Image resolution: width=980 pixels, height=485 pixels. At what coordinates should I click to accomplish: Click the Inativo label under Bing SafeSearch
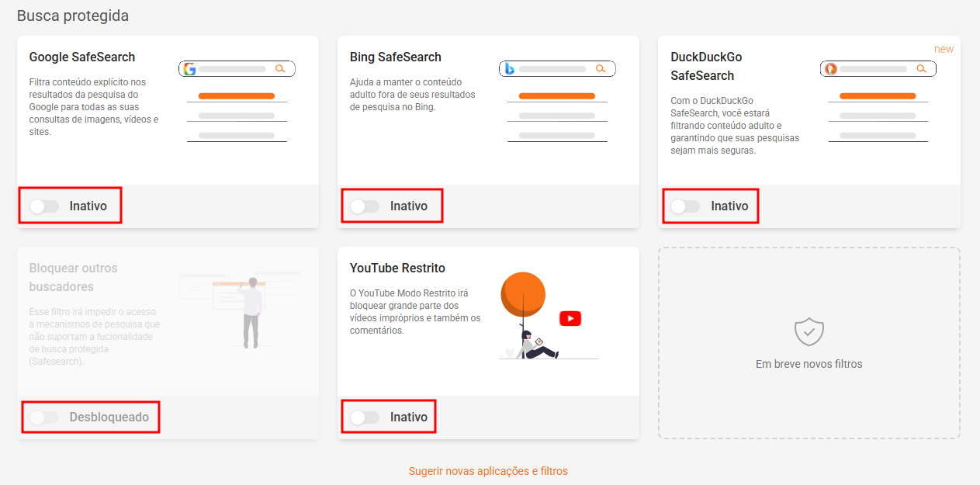point(409,206)
